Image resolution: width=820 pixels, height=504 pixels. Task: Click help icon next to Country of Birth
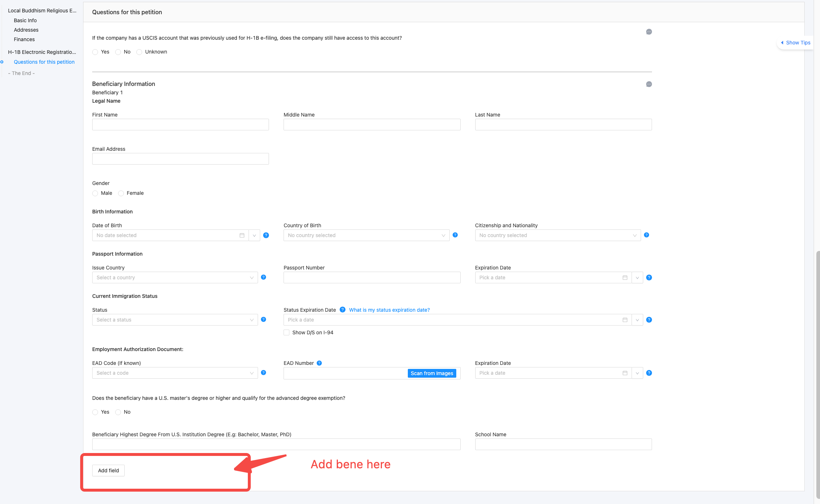(455, 235)
